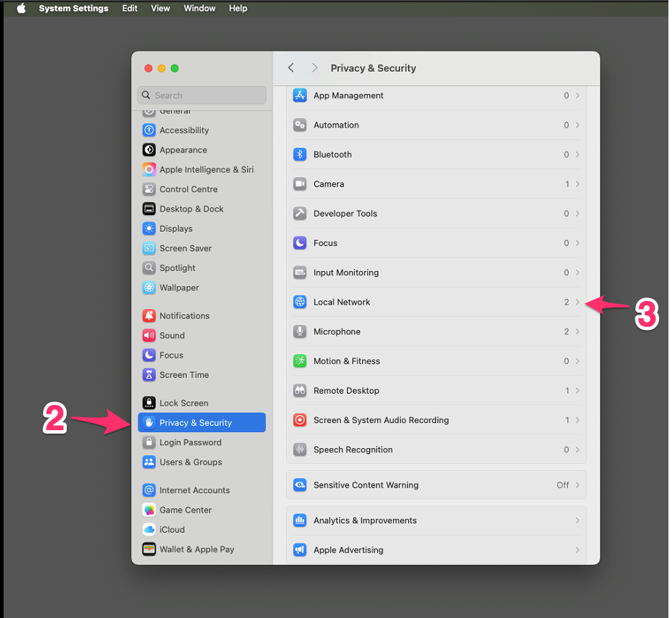This screenshot has height=618, width=672.
Task: Click the Lock Screen icon
Action: click(x=148, y=404)
